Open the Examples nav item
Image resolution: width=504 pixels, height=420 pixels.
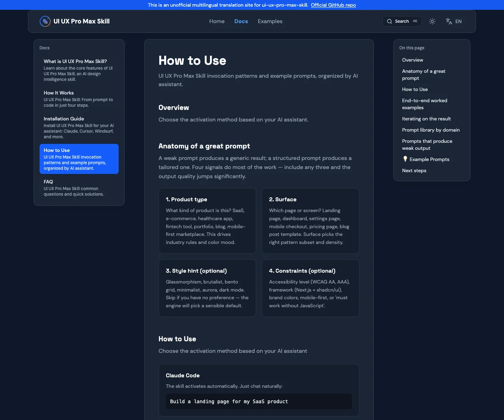click(270, 21)
